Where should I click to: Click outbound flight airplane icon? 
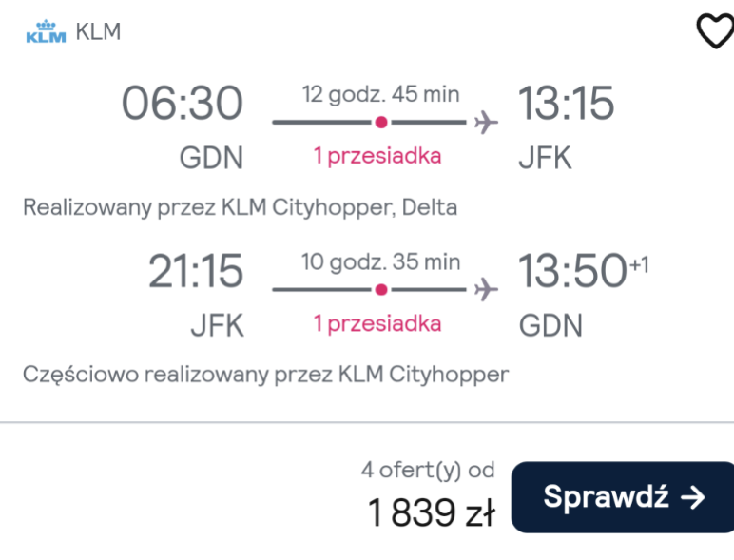pyautogui.click(x=486, y=123)
